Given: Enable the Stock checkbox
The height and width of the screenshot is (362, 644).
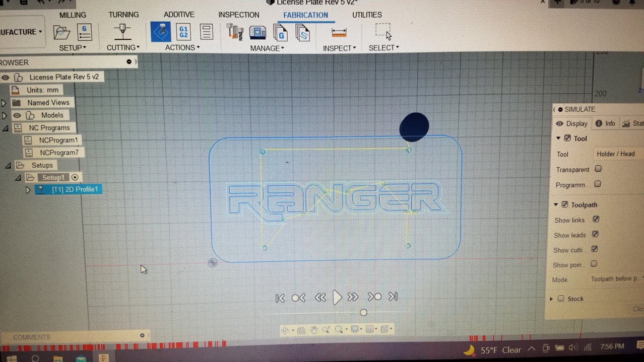Looking at the screenshot, I should pos(561,298).
